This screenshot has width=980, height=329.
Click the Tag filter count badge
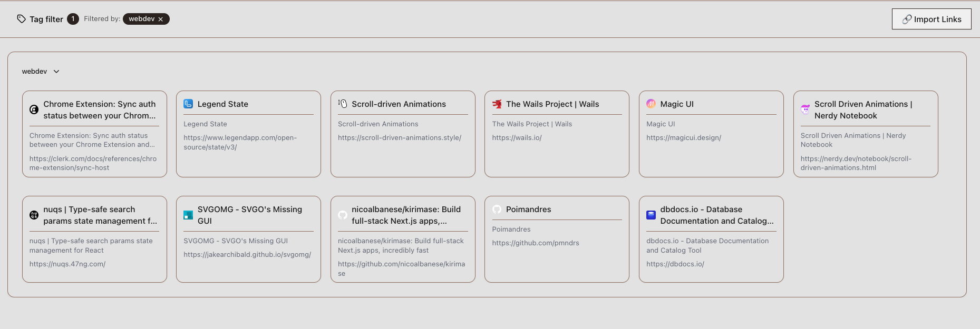[x=73, y=19]
